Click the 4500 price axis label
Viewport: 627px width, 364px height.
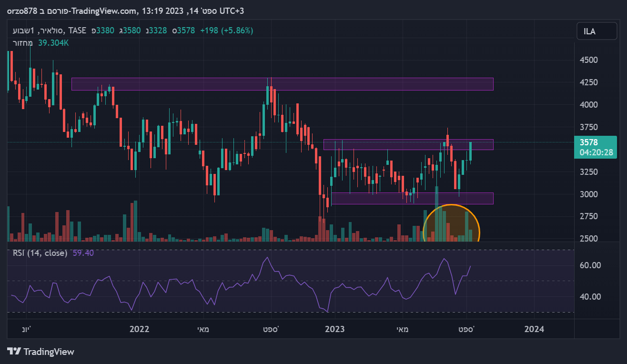click(589, 60)
